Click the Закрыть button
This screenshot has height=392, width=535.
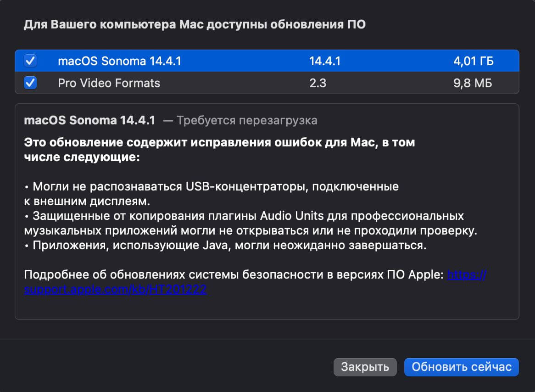click(x=365, y=367)
